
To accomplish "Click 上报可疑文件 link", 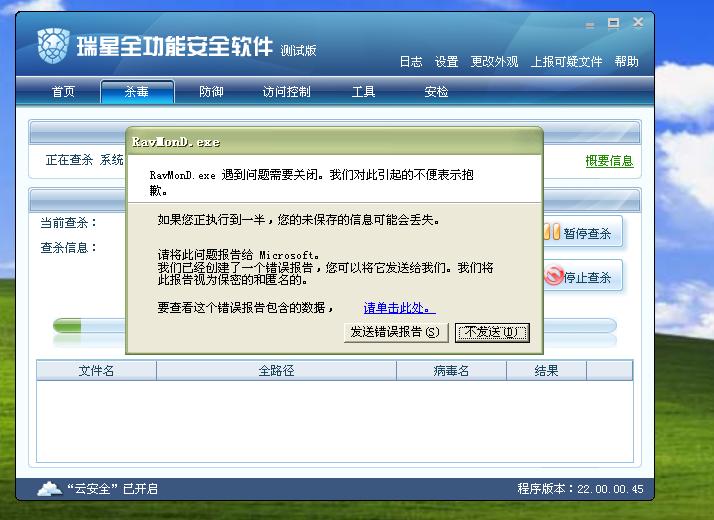I will click(x=566, y=61).
